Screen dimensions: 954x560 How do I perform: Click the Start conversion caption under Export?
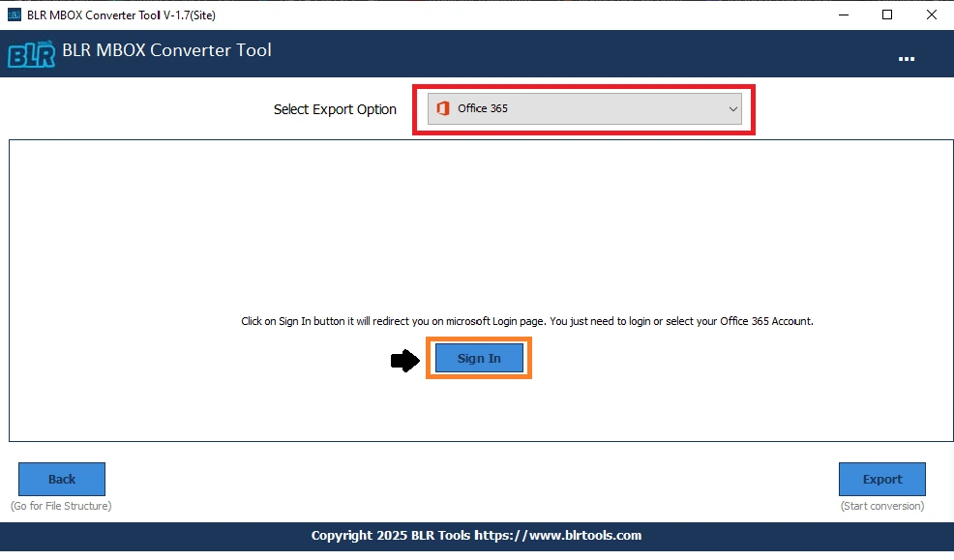pyautogui.click(x=881, y=505)
